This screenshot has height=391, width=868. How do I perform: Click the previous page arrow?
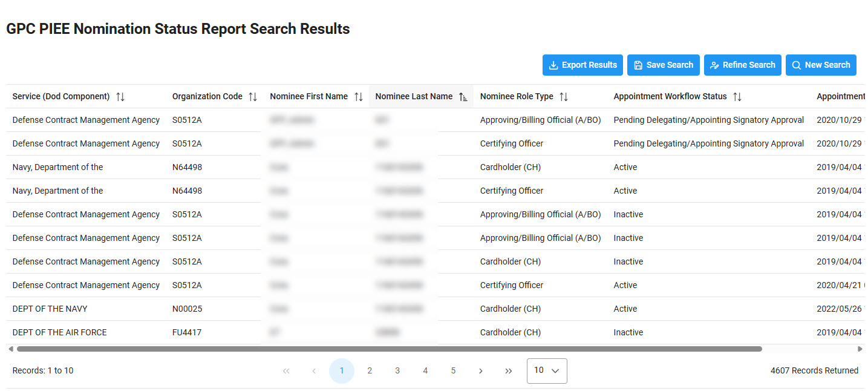pos(314,370)
